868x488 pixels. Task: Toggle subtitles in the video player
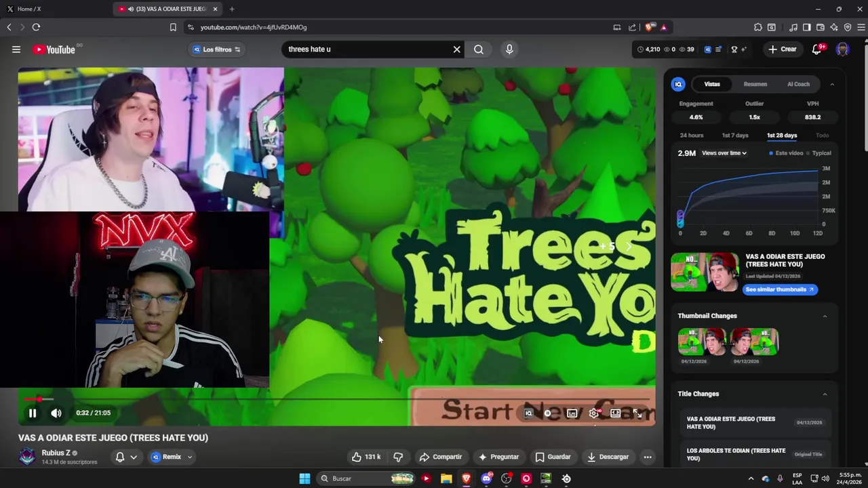coord(572,413)
